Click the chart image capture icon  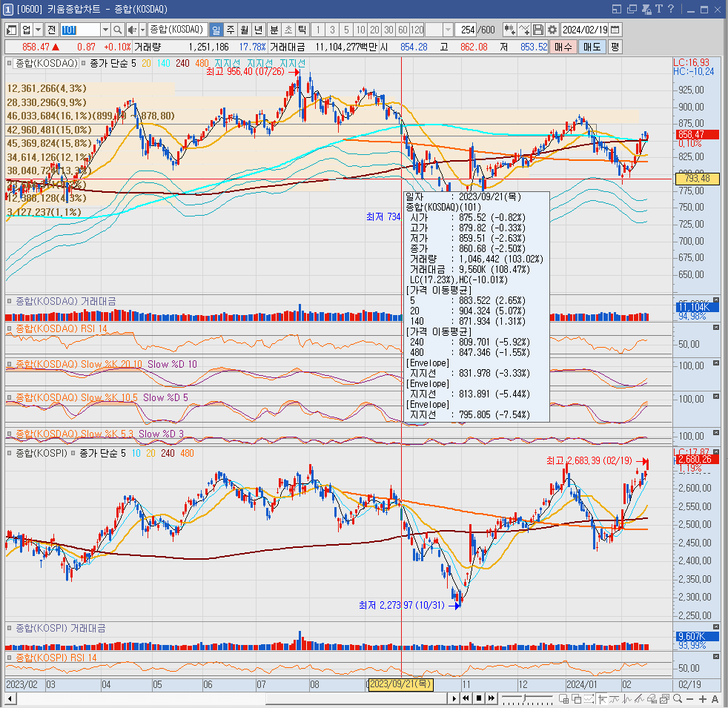664,698
